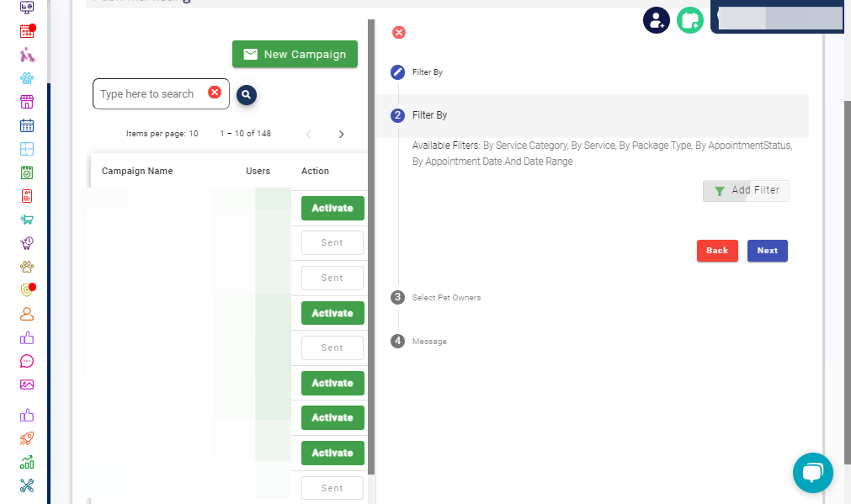This screenshot has height=504, width=851.
Task: Select step 2 Filter By header
Action: 592,115
